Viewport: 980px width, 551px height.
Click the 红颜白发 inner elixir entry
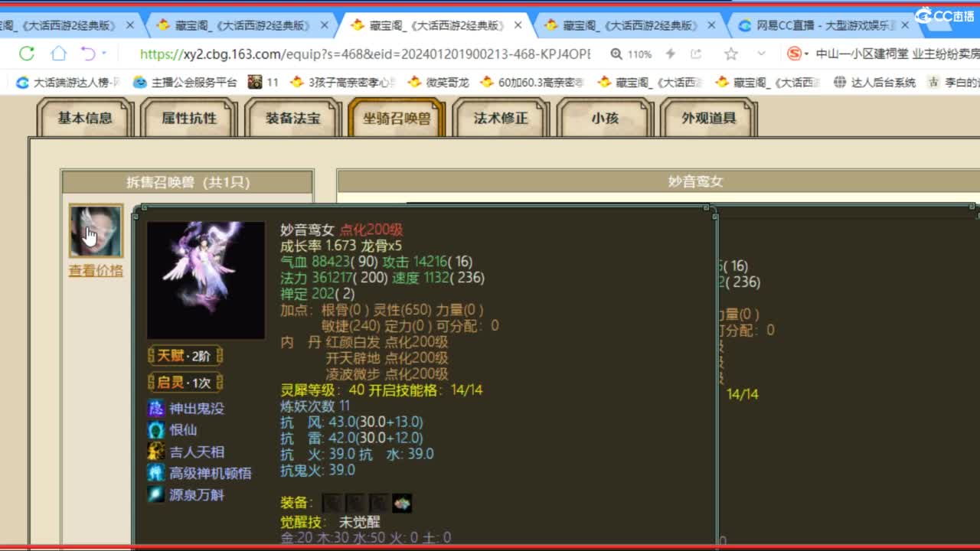click(x=387, y=342)
